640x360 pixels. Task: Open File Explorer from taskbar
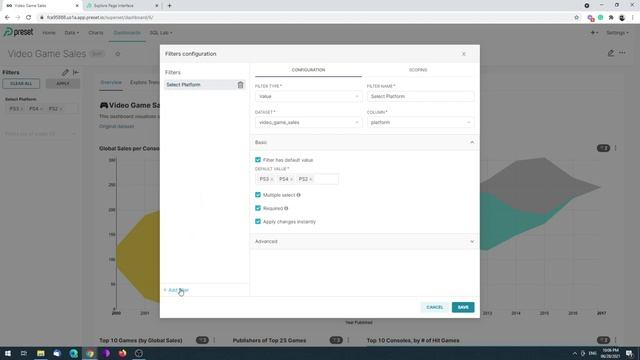40,353
